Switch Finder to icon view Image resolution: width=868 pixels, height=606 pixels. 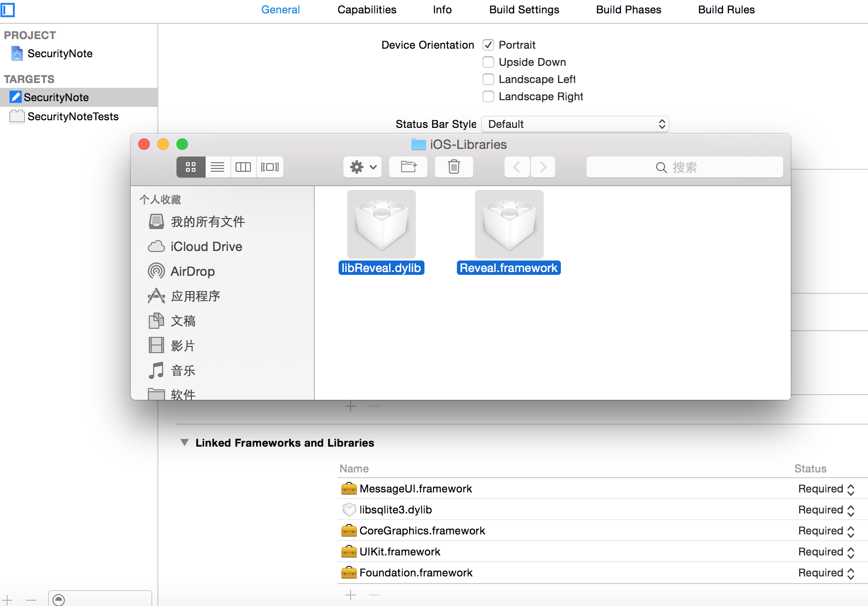191,167
